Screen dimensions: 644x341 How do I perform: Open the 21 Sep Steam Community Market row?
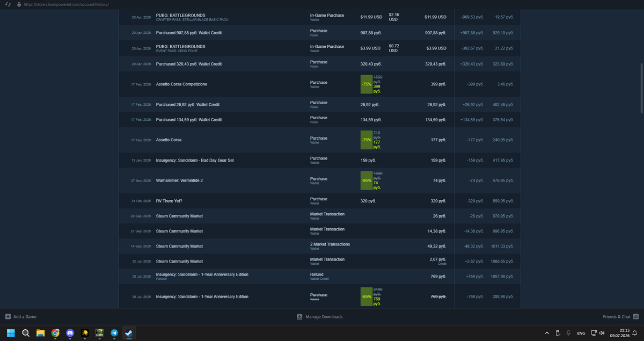point(320,231)
